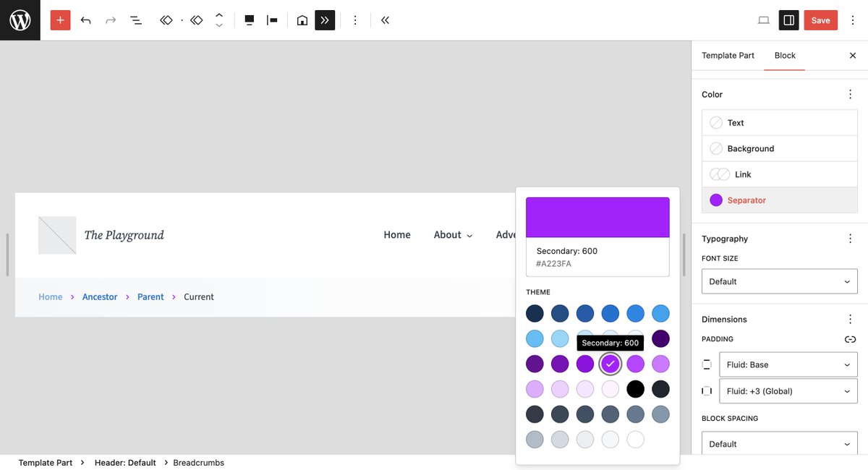Click the selected Secondary: 600 swatch
This screenshot has height=470, width=868.
tap(610, 364)
